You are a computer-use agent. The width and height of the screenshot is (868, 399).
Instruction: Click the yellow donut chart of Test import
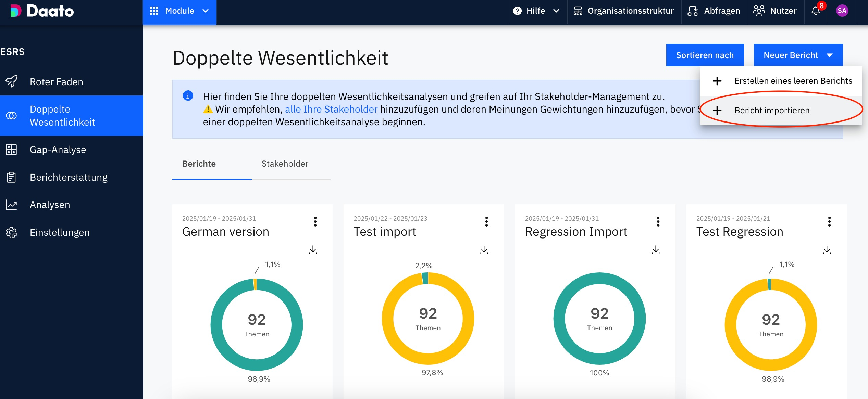(387, 318)
